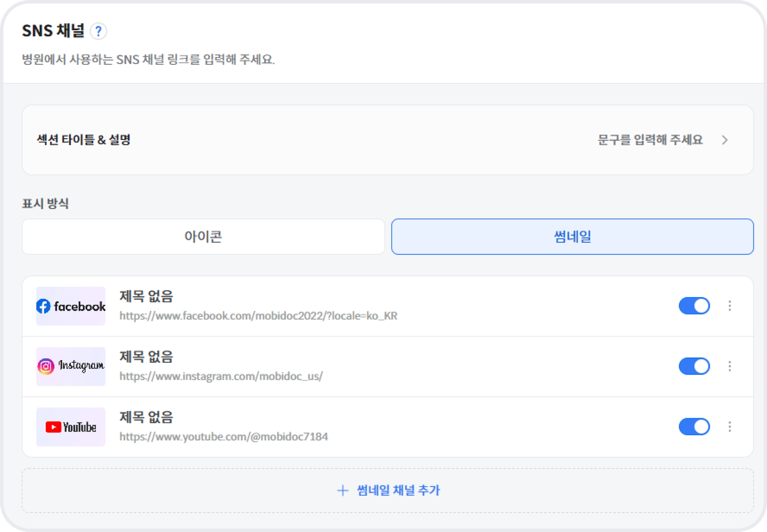This screenshot has height=532, width=767.
Task: Open the Facebook row three-dot menu
Action: pos(730,306)
